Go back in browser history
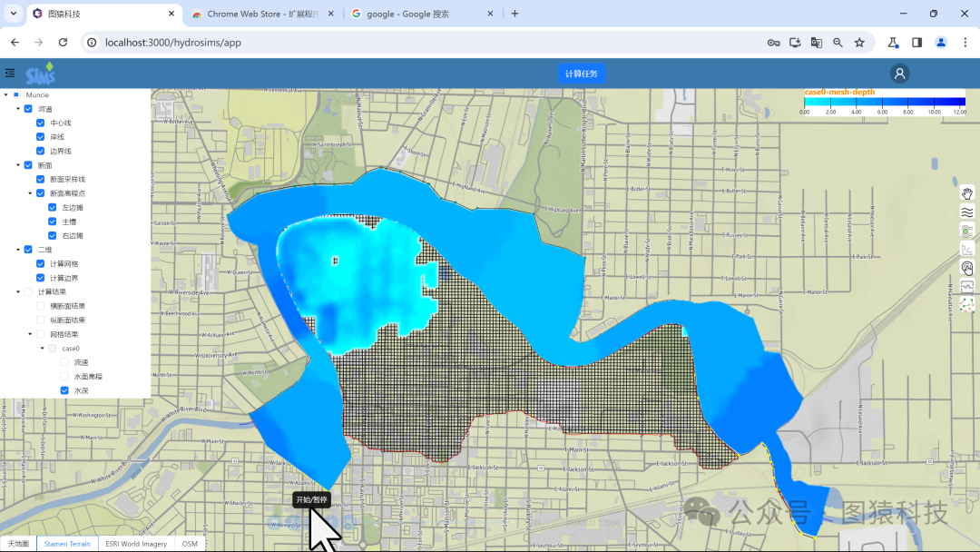Screen dimensions: 980x552 [x=15, y=43]
